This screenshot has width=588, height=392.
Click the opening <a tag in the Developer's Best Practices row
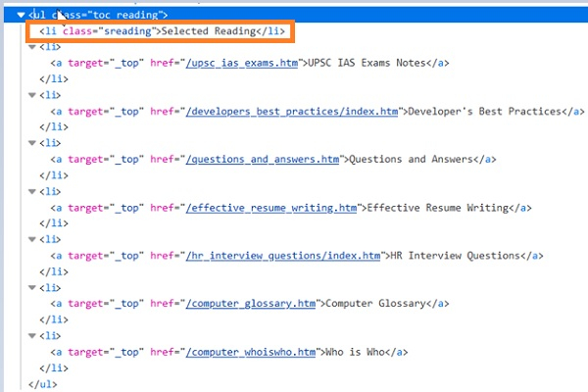click(x=56, y=112)
